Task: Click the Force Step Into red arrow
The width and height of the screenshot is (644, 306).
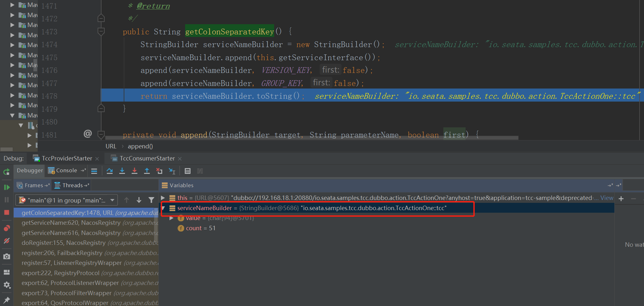Action: (x=135, y=171)
